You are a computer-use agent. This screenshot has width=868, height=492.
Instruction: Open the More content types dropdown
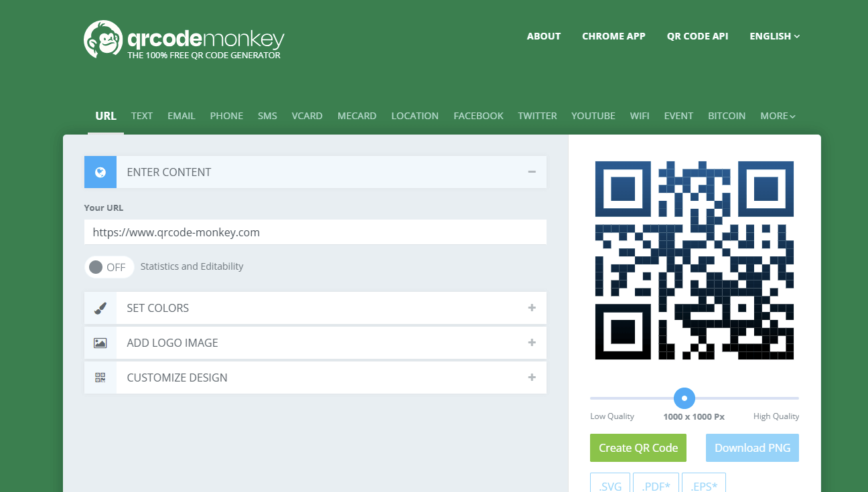[778, 116]
